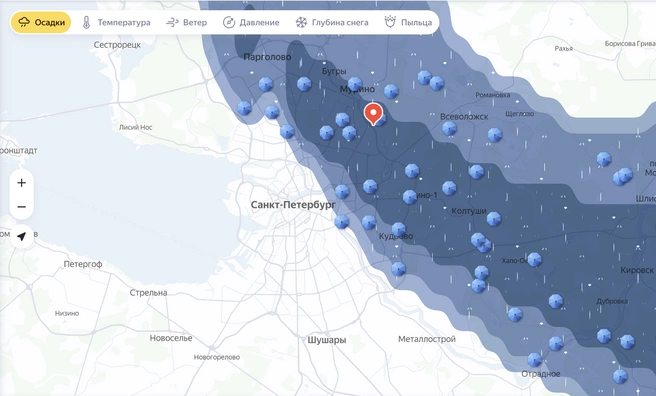The image size is (656, 396).
Task: Click the umbrella marker below Всеволожск label
Action: pyautogui.click(x=449, y=128)
